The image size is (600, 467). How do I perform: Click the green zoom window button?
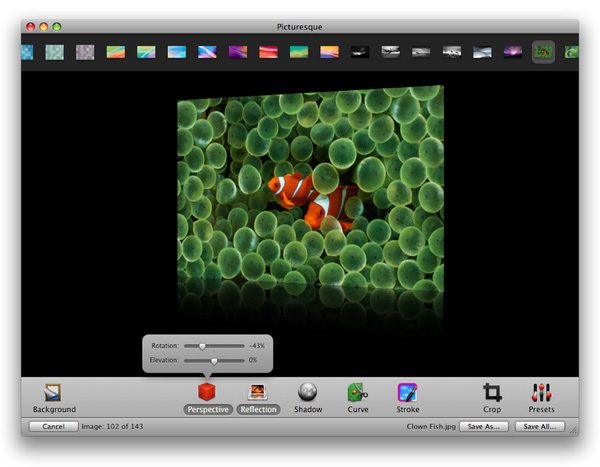point(57,26)
